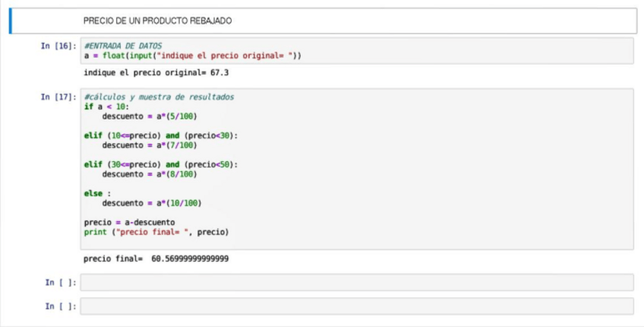This screenshot has height=327, width=644.
Task: Place cursor in the print "precio final= " statement
Action: (x=156, y=232)
